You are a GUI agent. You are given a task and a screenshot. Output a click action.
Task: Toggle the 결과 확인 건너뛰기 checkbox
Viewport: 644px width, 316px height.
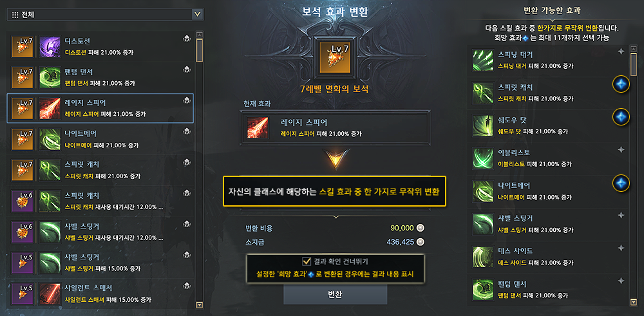(x=307, y=261)
